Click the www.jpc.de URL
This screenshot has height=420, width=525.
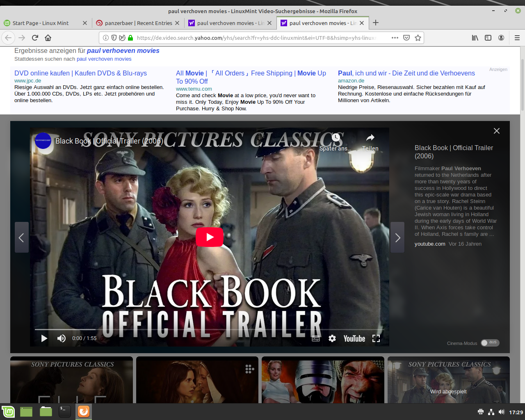[27, 81]
